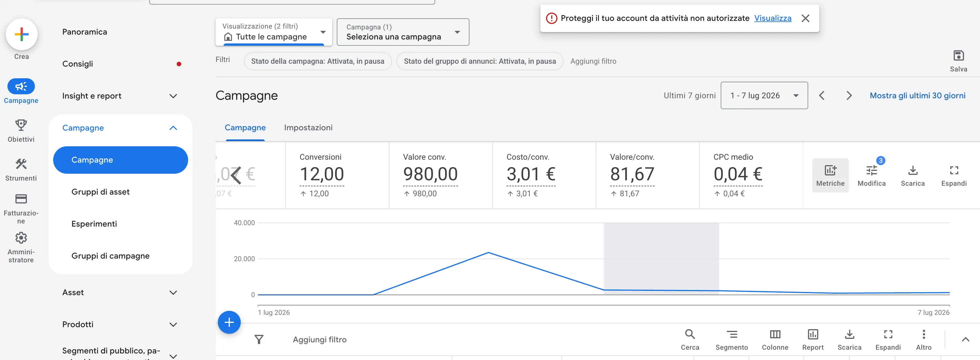This screenshot has width=980, height=360.
Task: Open Panoramica in the side menu
Action: 84,32
